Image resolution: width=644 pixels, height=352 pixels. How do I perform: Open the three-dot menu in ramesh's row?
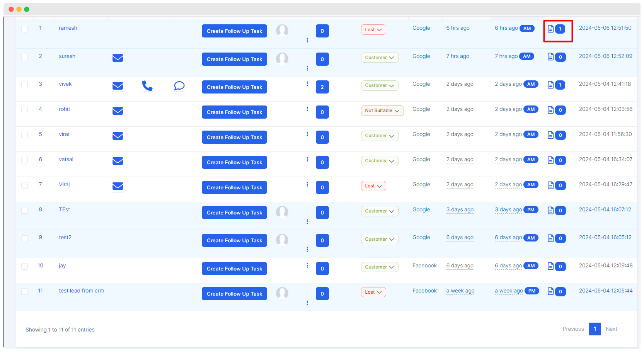tap(307, 40)
